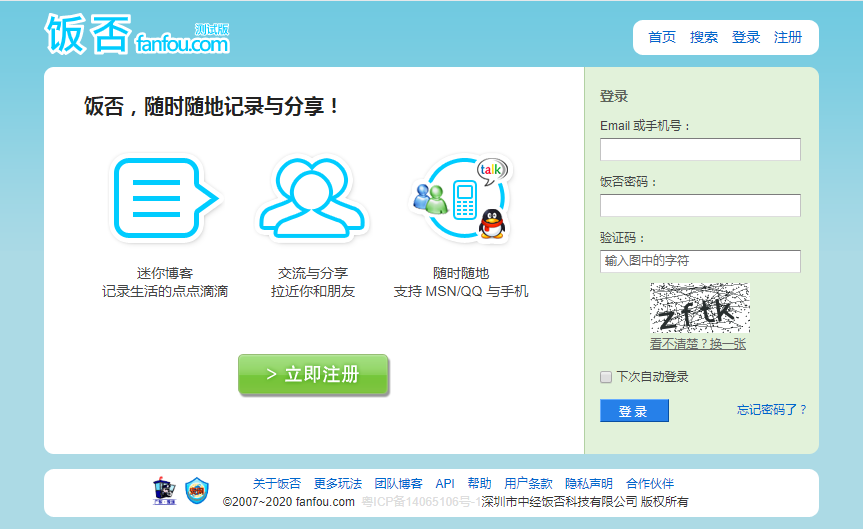863x529 pixels.
Task: Click 看不清楚？换一张 to refresh captcha
Action: tap(698, 344)
